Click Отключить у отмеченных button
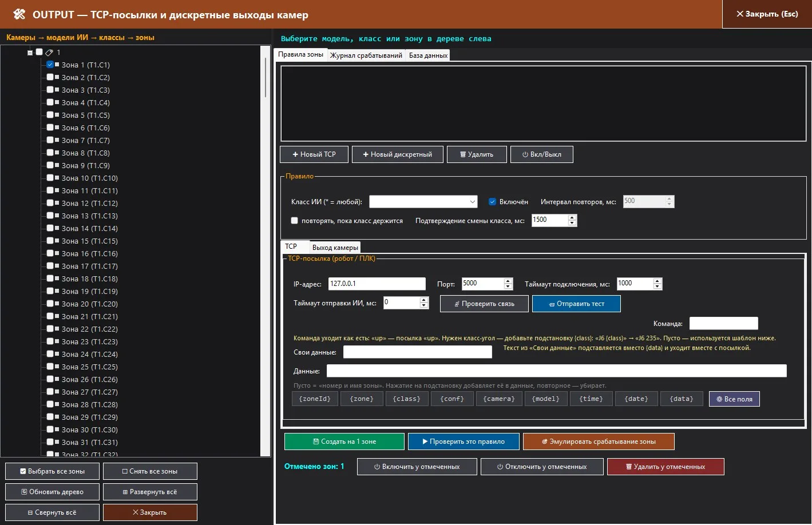The image size is (812, 525). coord(542,467)
